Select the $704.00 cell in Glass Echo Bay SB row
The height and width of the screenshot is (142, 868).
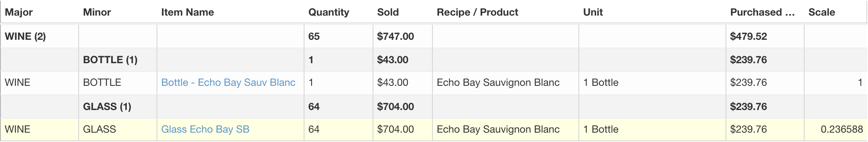click(x=403, y=130)
